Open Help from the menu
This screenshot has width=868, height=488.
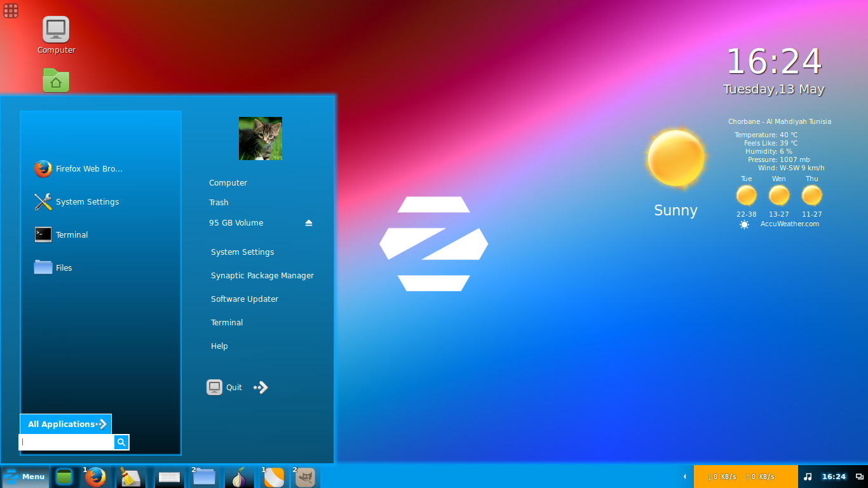[x=219, y=346]
